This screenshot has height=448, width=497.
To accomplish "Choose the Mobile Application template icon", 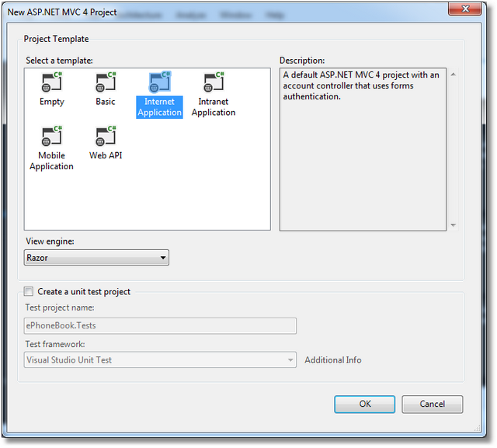I will 52,136.
